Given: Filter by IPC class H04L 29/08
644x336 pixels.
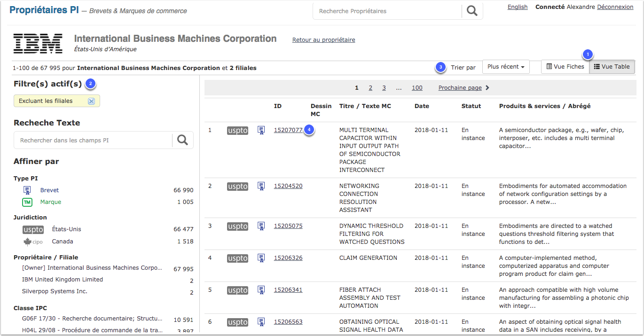Looking at the screenshot, I should [92, 330].
